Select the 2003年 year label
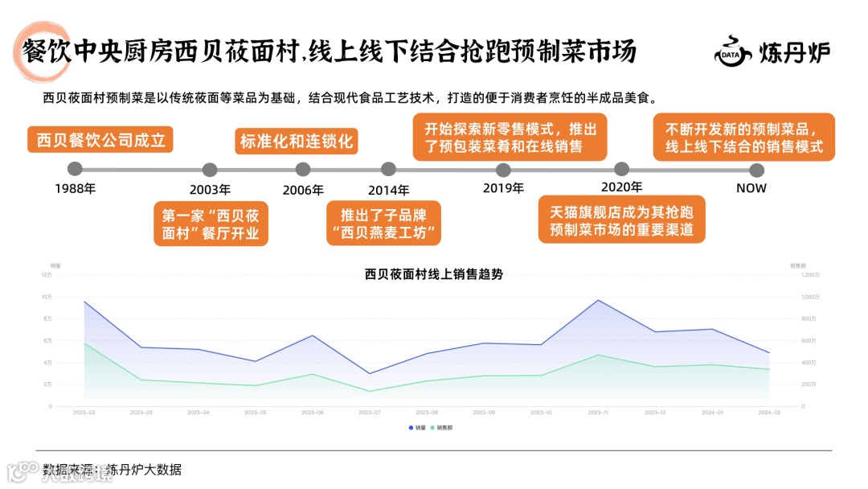Image resolution: width=868 pixels, height=489 pixels. click(211, 190)
